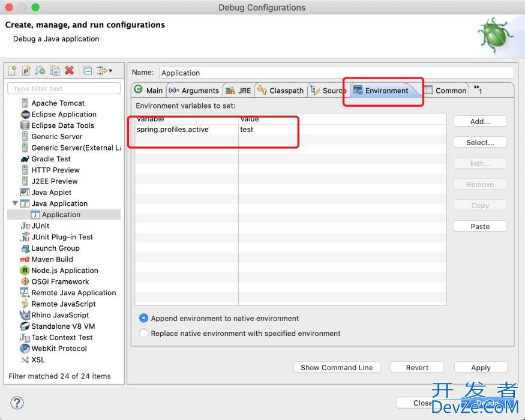
Task: Revert the configuration changes
Action: (417, 367)
